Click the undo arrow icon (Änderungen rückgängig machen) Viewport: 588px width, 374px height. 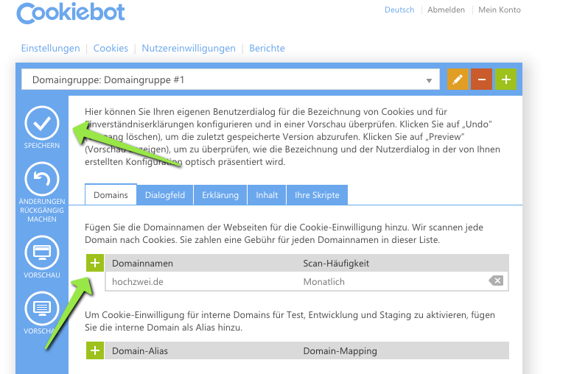pos(42,179)
